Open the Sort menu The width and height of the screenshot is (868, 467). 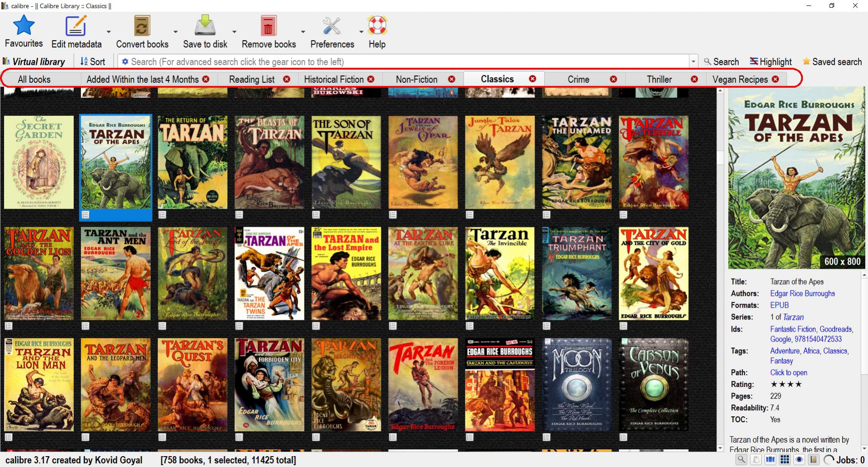pyautogui.click(x=93, y=62)
